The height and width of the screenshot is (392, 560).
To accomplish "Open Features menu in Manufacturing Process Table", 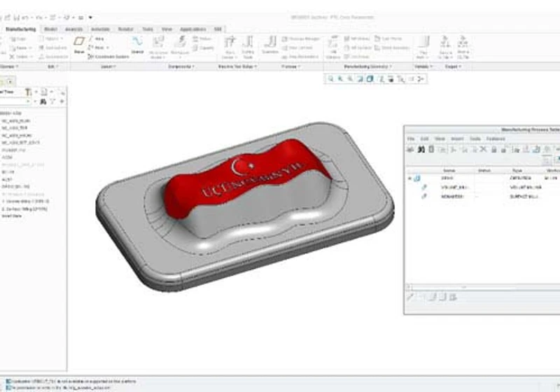I will coord(496,139).
